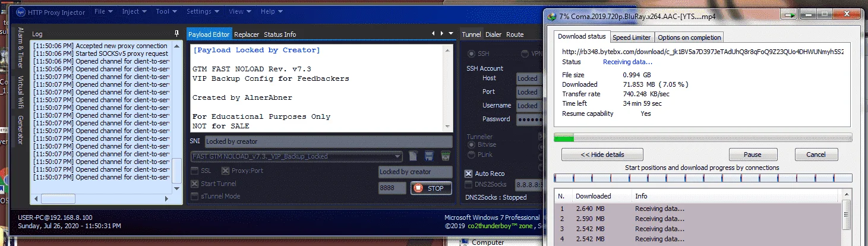Click the Pause download button

752,154
